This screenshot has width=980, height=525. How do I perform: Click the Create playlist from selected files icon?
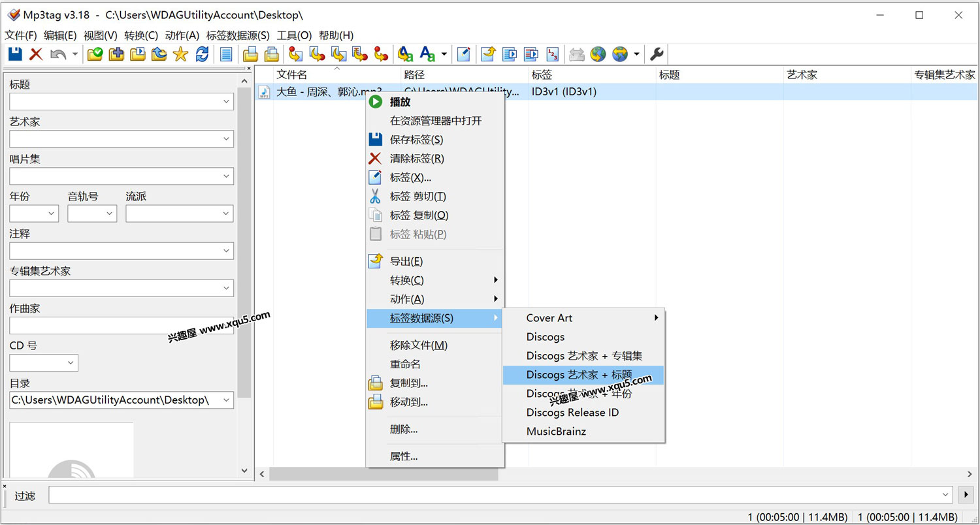point(531,54)
